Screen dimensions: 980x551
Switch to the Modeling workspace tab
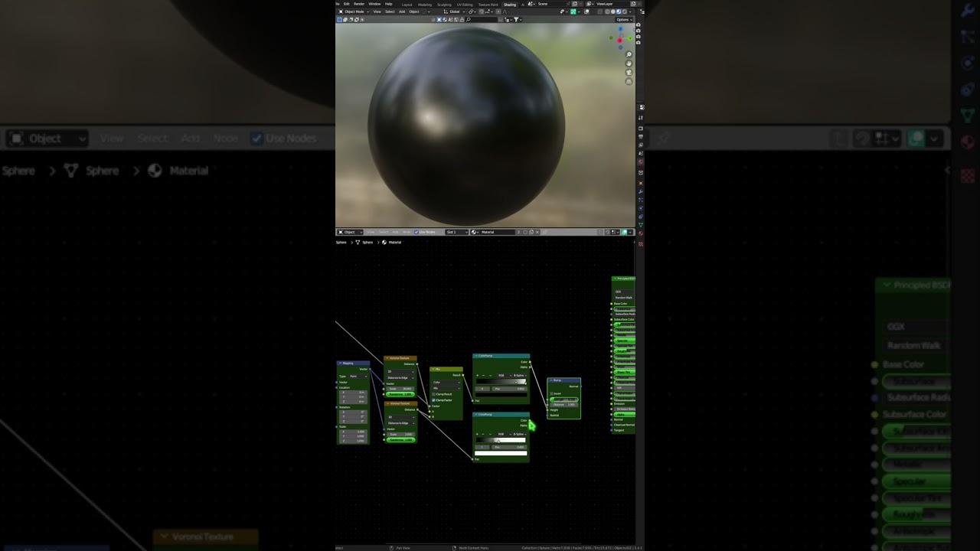(425, 5)
